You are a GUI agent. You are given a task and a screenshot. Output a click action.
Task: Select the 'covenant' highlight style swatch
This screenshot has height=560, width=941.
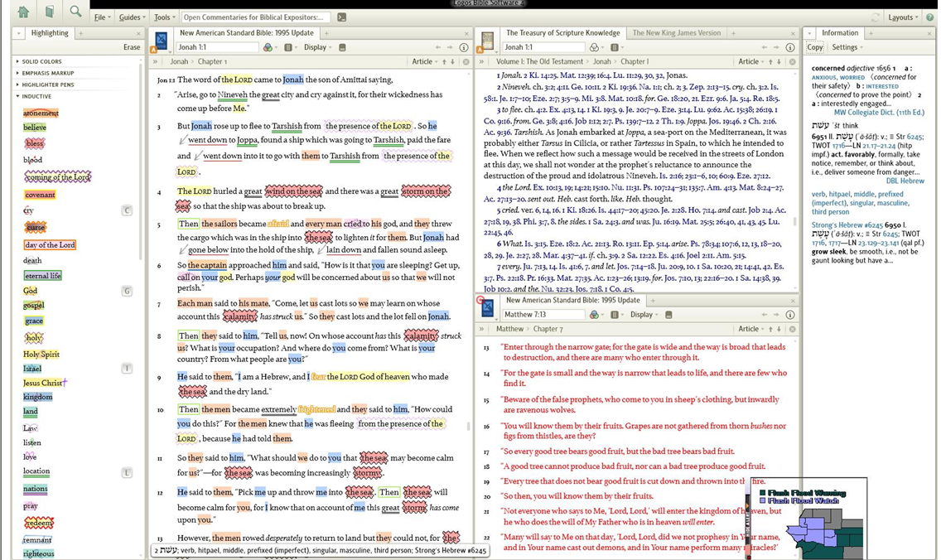[40, 195]
